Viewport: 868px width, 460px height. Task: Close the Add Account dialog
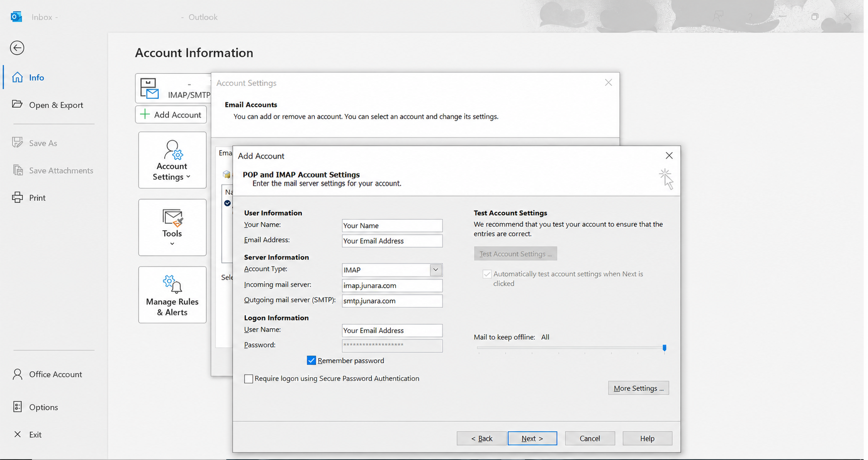669,156
